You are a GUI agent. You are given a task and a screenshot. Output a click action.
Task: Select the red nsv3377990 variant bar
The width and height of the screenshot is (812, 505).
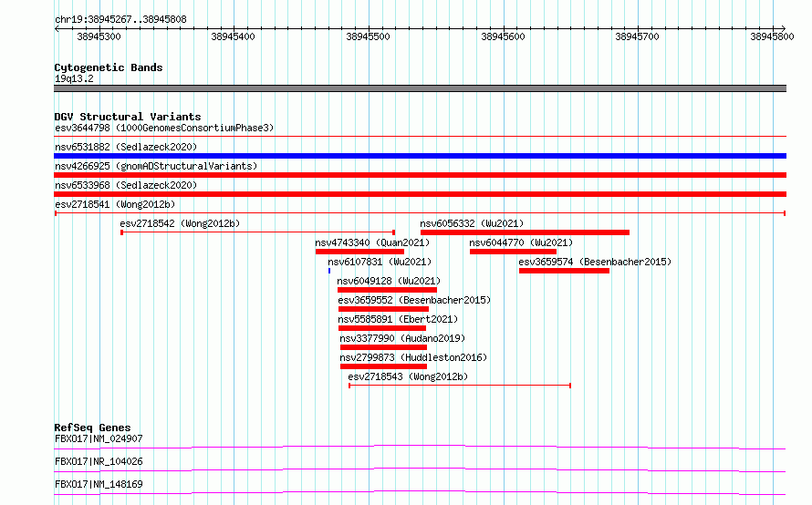pos(384,347)
